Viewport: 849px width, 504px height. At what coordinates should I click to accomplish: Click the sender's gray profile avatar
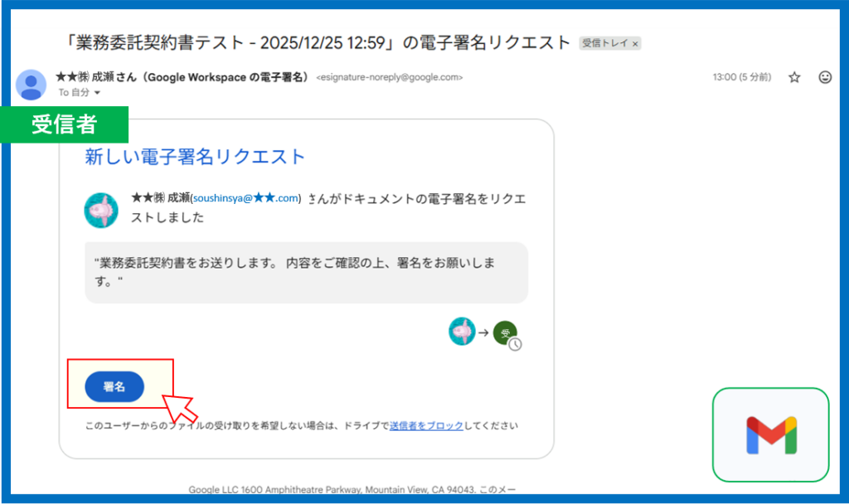coord(32,85)
